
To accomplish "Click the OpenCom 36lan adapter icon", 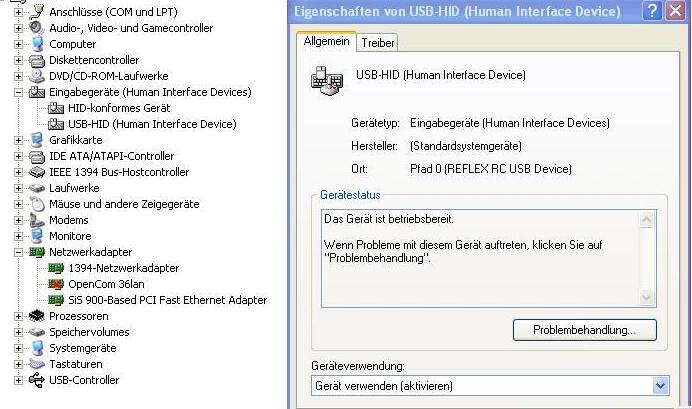I will click(57, 284).
